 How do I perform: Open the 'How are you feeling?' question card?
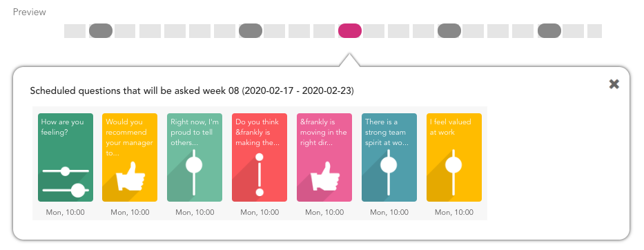coord(66,157)
